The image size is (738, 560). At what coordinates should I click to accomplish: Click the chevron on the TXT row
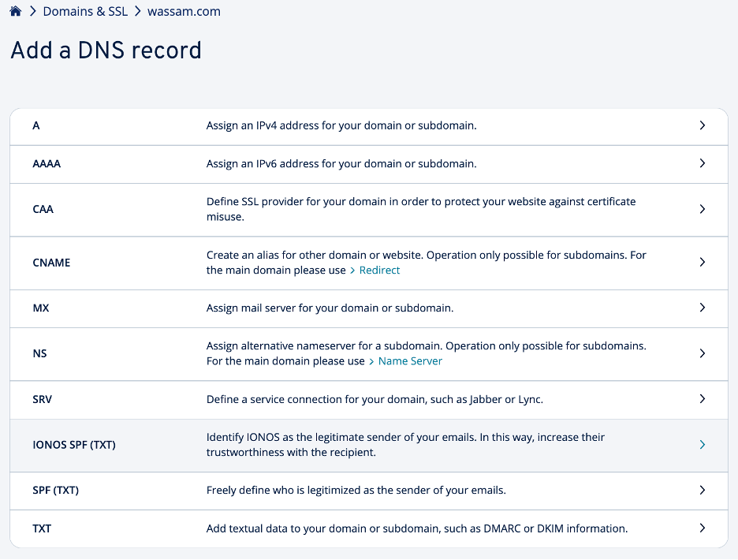(x=702, y=528)
